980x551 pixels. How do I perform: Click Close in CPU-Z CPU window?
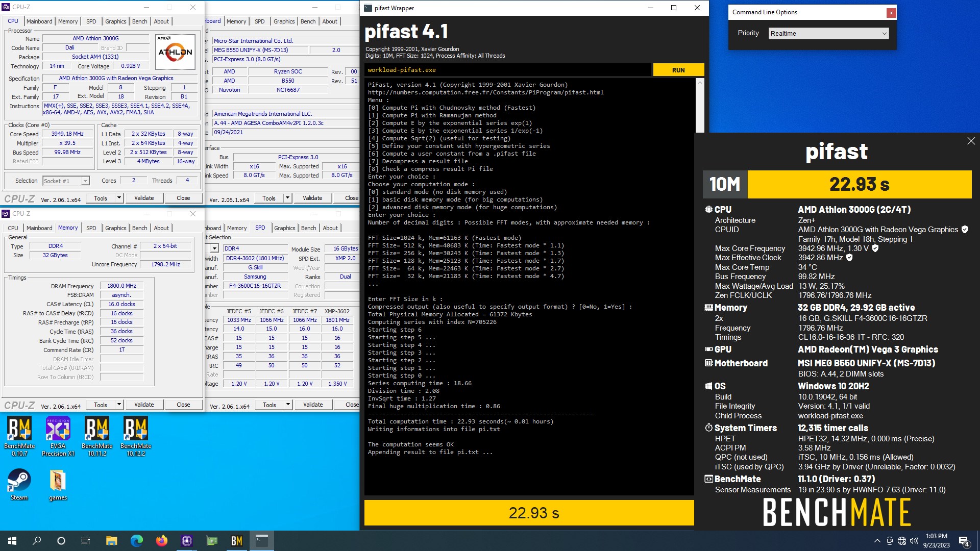[x=183, y=198]
